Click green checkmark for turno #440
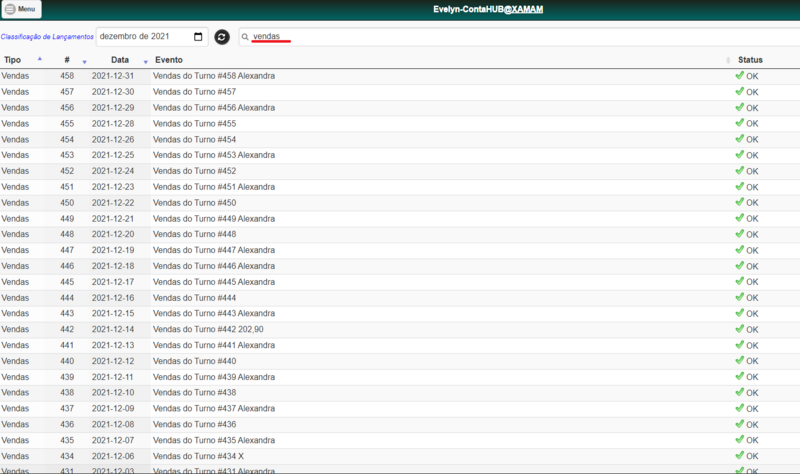The height and width of the screenshot is (474, 800). [740, 360]
